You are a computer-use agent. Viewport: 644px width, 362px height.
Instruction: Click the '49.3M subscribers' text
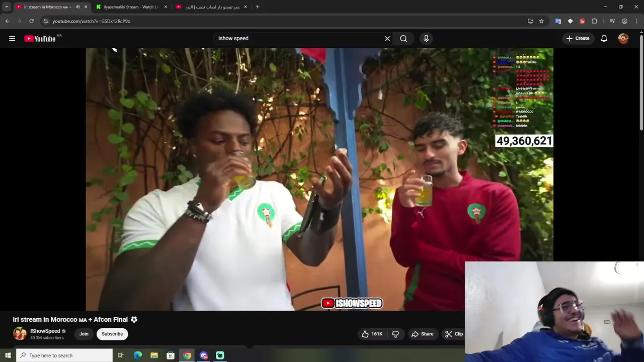(47, 338)
